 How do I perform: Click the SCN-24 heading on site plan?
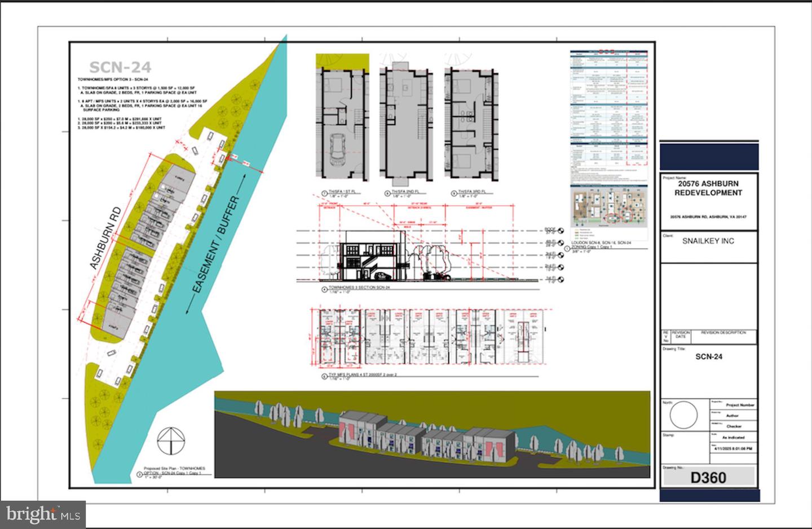(x=120, y=68)
